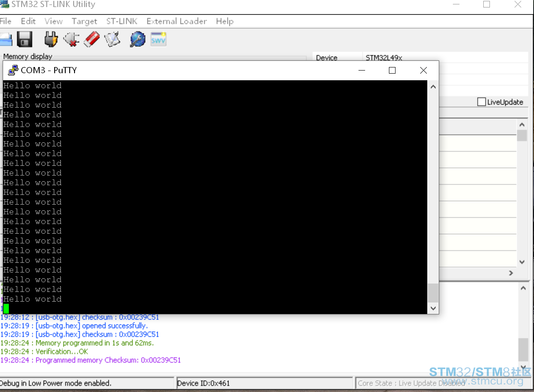Click the 'COM3 - PuTTY' title text
534x392 pixels.
[x=49, y=70]
